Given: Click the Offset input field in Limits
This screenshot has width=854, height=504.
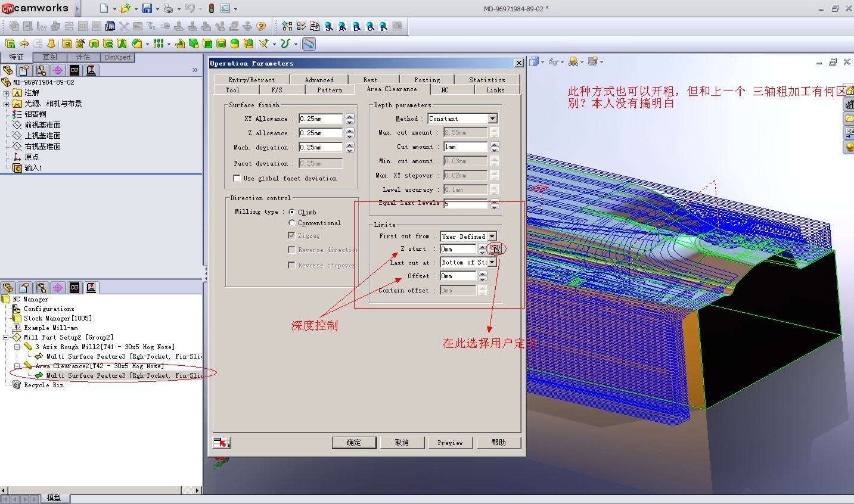Looking at the screenshot, I should coord(458,276).
